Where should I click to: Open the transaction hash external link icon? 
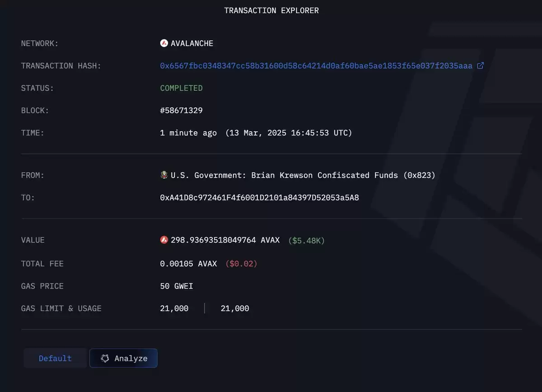[x=480, y=65]
